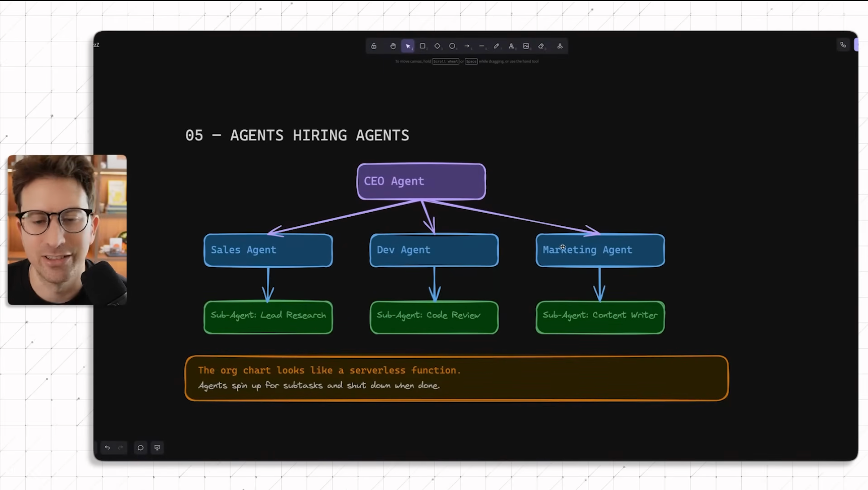Click the redo arrow button
Viewport: 868px width, 490px height.
(x=121, y=448)
